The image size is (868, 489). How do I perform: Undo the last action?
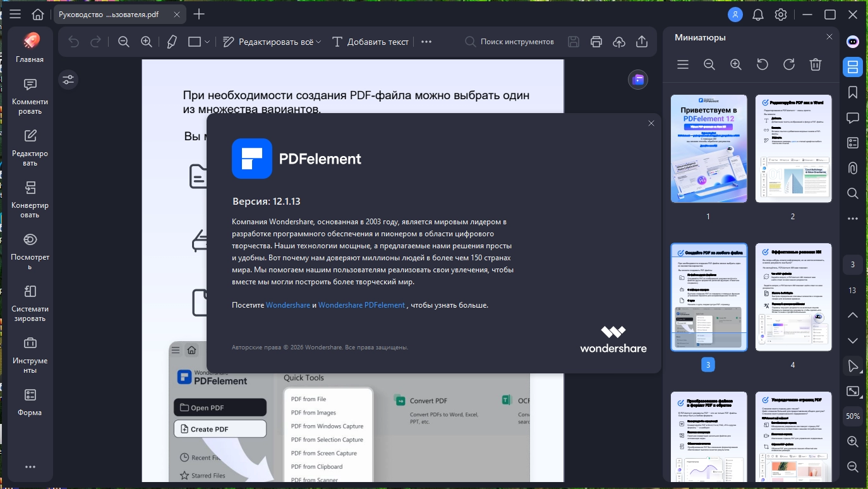(74, 42)
